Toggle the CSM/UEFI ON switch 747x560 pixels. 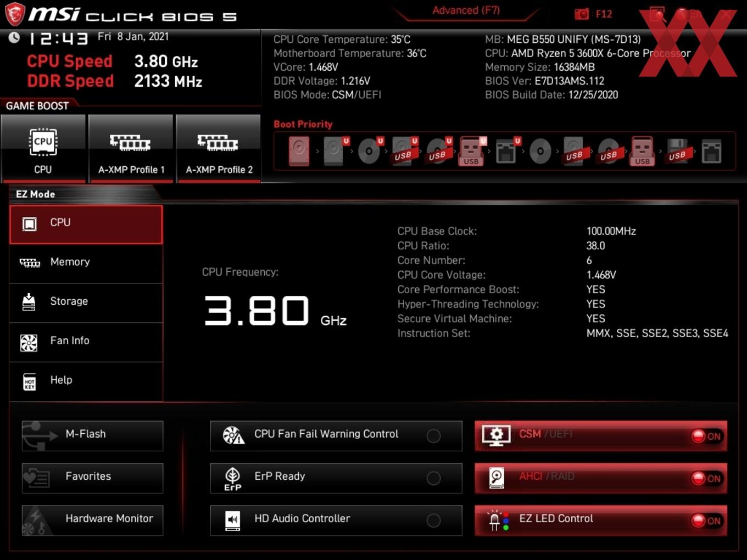coord(706,436)
